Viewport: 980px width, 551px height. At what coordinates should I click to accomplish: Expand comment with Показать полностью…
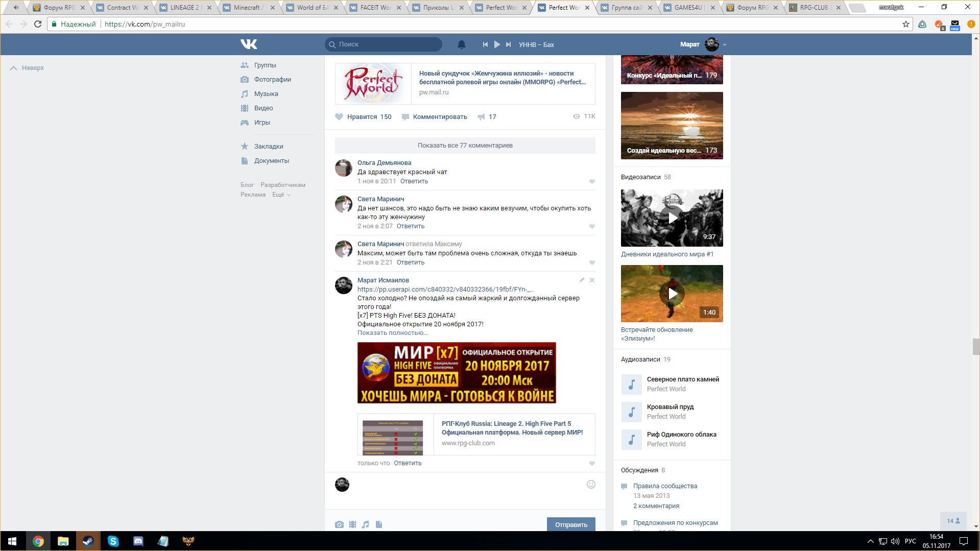393,332
